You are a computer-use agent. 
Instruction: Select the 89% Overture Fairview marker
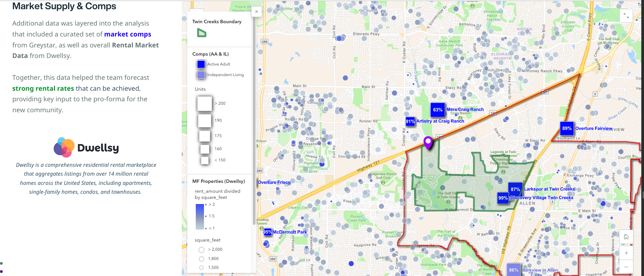(x=567, y=128)
